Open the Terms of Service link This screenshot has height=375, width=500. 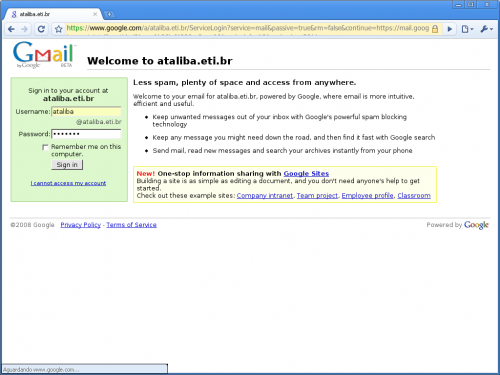click(x=131, y=225)
